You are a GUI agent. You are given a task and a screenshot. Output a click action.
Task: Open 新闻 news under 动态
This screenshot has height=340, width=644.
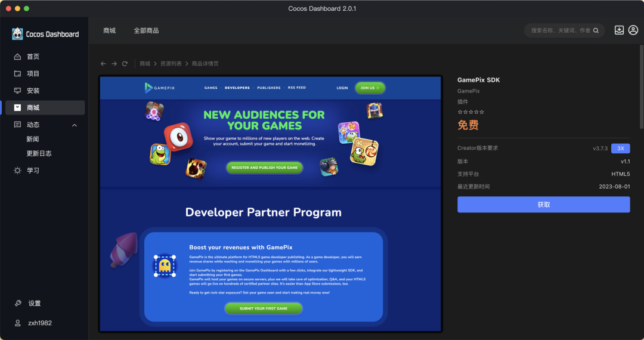pos(33,139)
